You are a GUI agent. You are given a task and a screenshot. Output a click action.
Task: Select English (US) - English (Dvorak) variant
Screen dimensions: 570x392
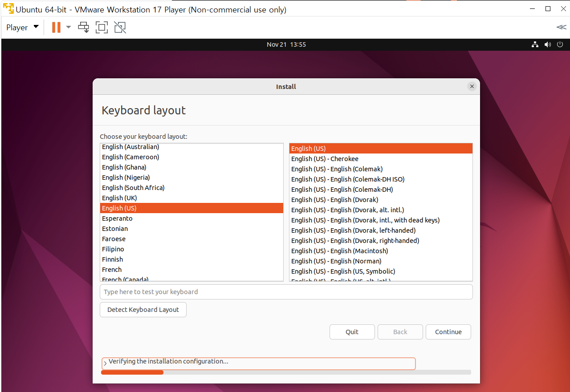[381, 200]
